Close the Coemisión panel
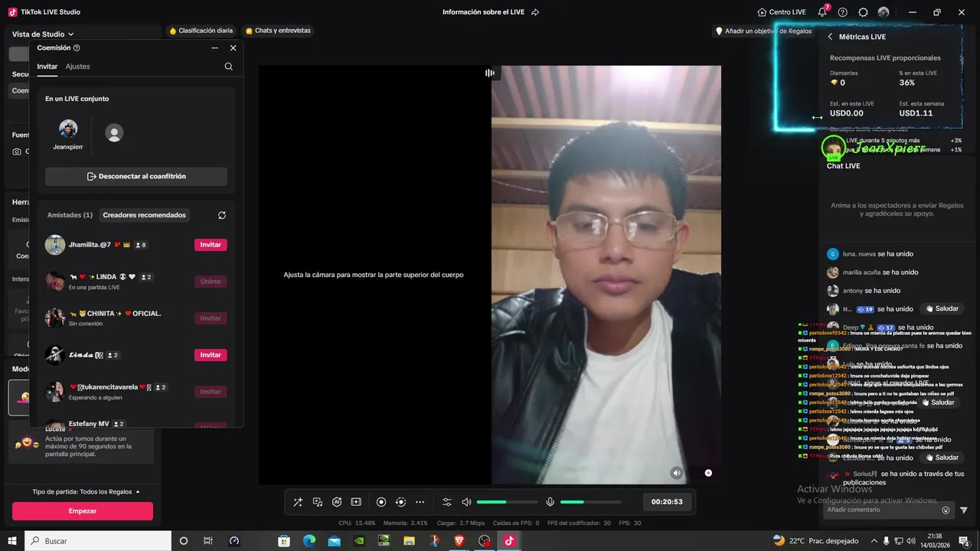980x551 pixels. click(234, 47)
